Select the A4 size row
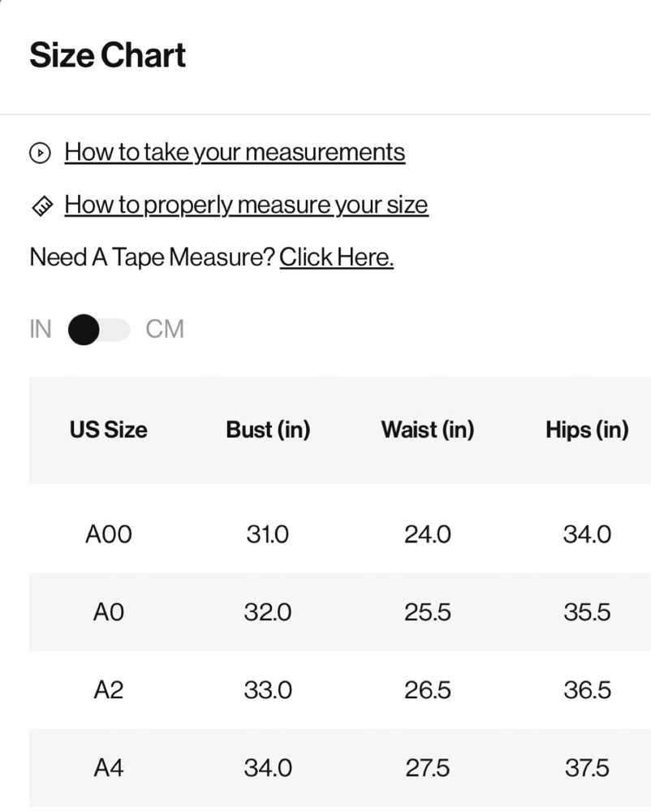Screen dimensions: 651x812 [109, 767]
